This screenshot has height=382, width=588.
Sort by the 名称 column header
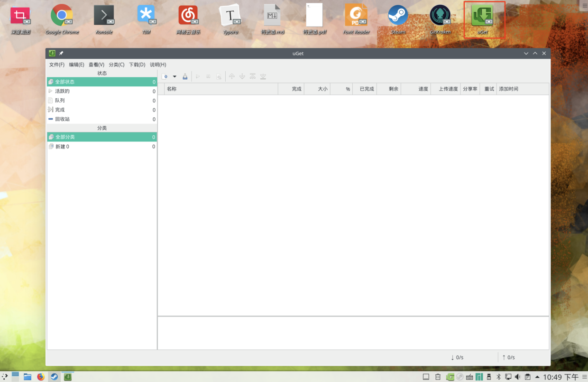click(x=221, y=89)
